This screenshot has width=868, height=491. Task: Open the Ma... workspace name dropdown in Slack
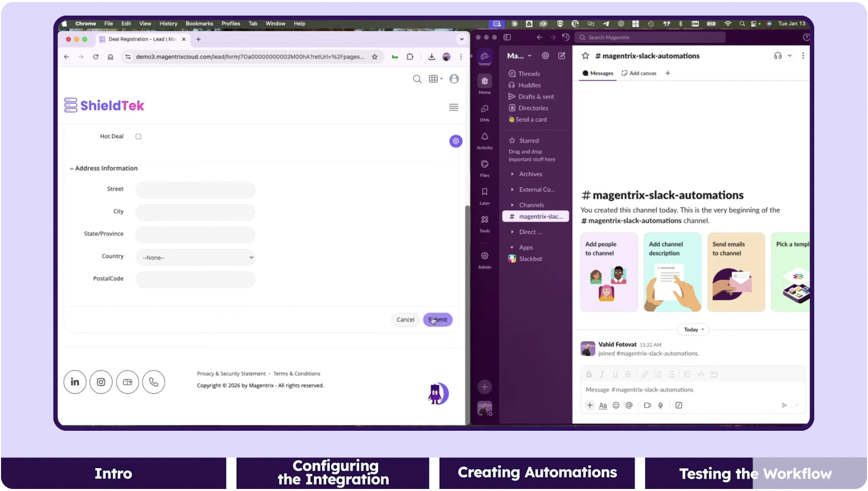[x=520, y=56]
